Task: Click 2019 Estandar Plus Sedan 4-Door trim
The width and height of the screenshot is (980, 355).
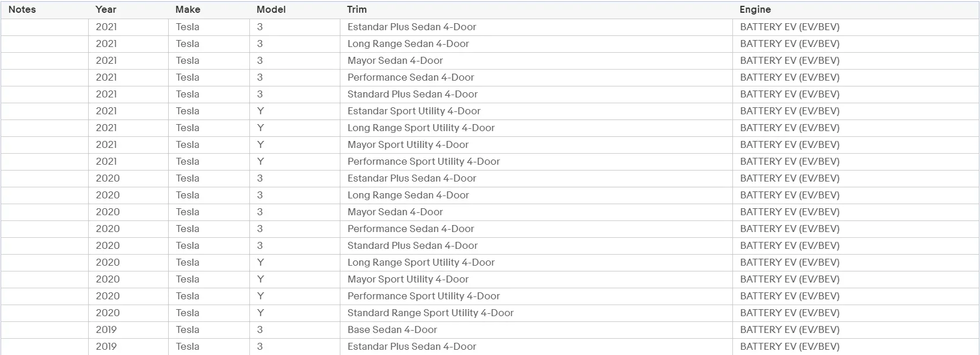Action: pyautogui.click(x=412, y=346)
